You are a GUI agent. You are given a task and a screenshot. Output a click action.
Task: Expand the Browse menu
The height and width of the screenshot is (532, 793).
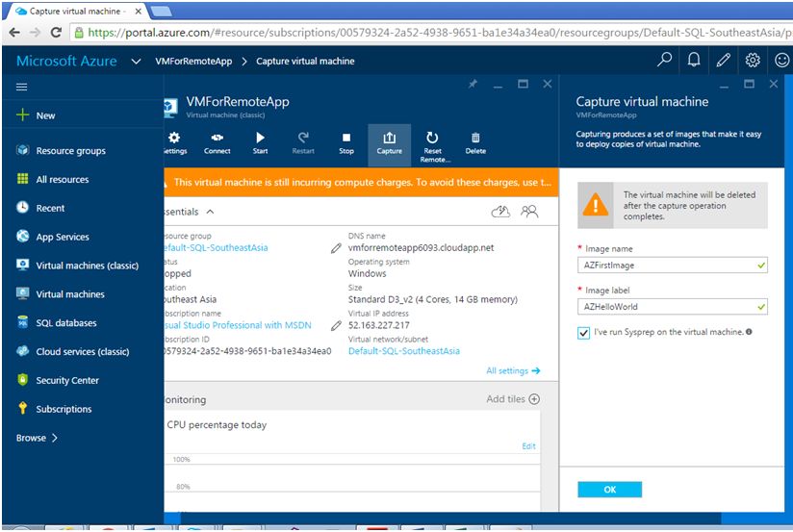pos(37,438)
